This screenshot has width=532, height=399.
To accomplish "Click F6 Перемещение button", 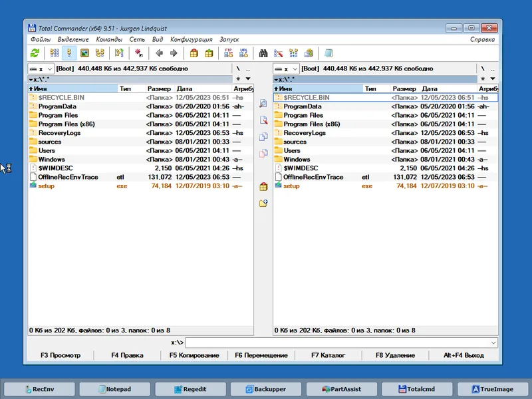I will (x=261, y=355).
